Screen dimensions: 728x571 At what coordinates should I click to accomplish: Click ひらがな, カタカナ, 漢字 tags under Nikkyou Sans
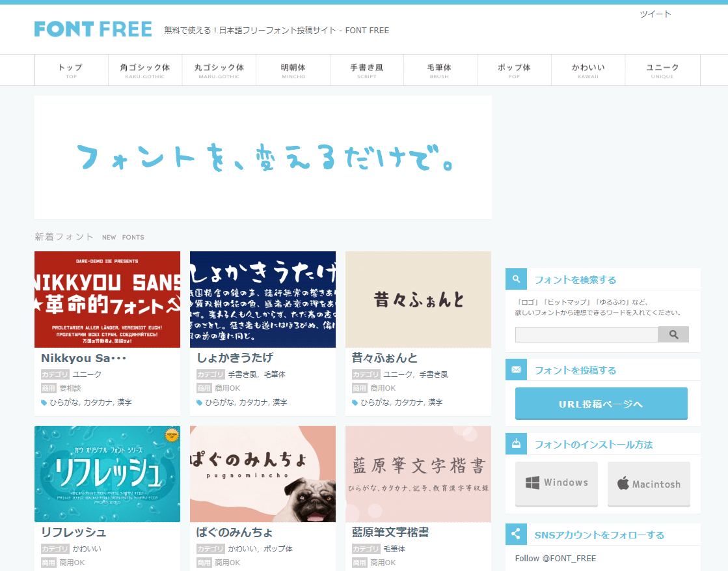90,402
